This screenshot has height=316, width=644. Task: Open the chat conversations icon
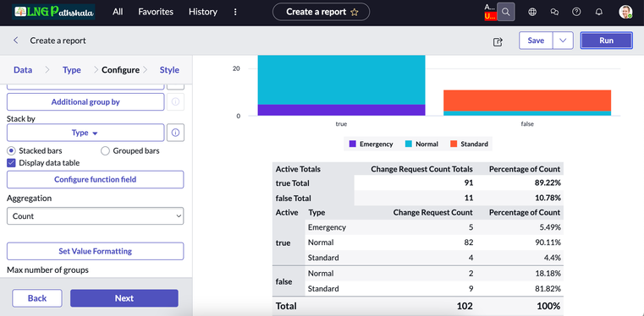554,12
